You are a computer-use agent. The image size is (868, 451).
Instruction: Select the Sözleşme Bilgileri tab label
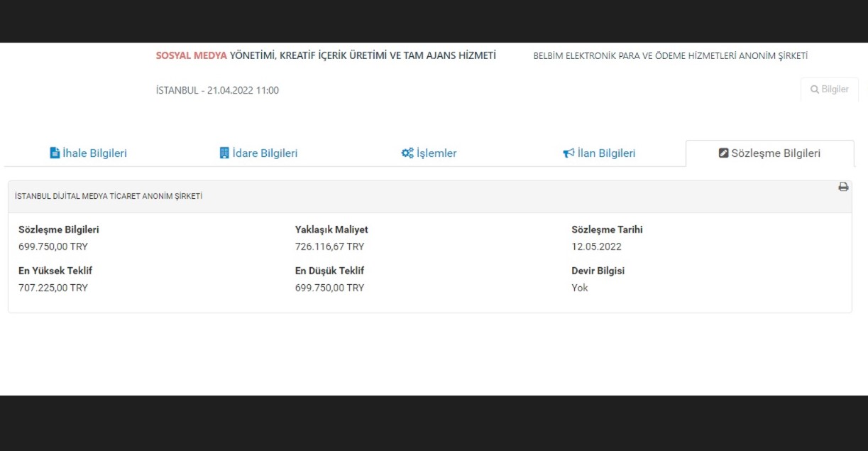click(x=776, y=153)
